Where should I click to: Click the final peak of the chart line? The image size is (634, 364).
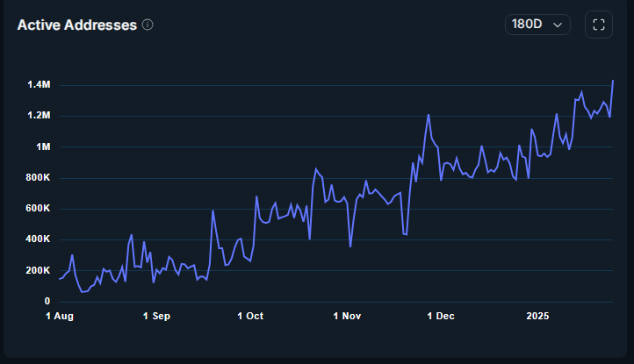point(613,81)
